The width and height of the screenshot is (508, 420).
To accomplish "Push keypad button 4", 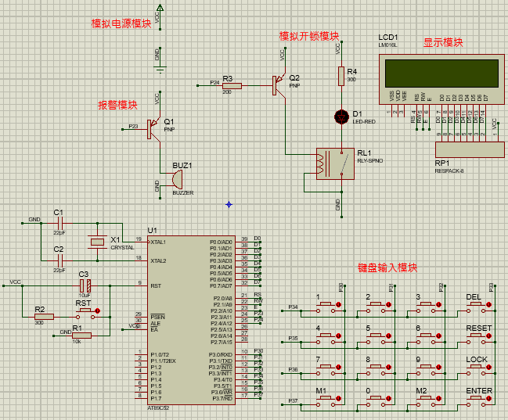I will (x=326, y=339).
